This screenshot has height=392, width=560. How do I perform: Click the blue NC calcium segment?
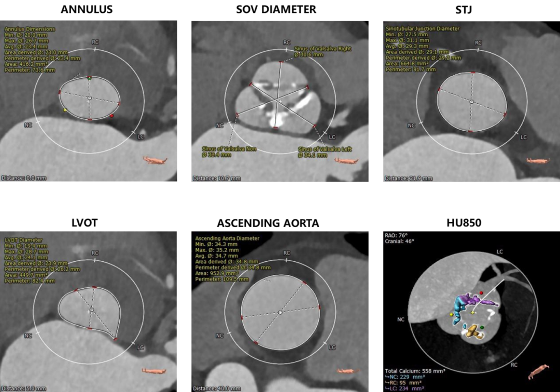[x=460, y=305]
